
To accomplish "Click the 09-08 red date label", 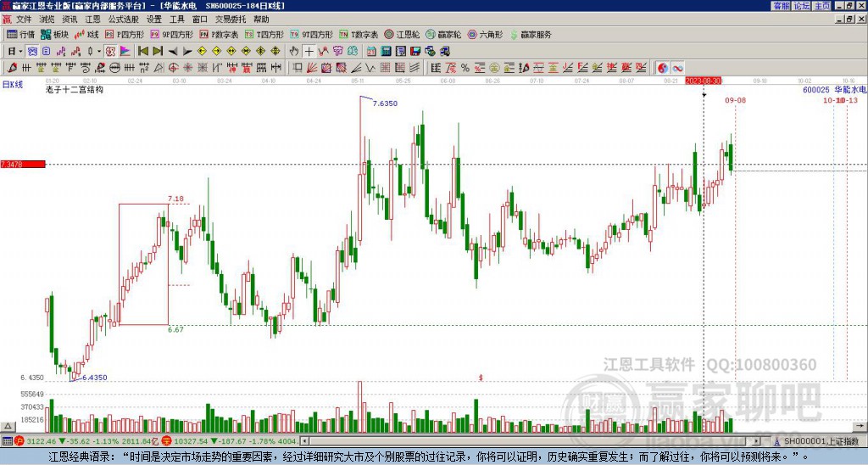I will coord(735,100).
